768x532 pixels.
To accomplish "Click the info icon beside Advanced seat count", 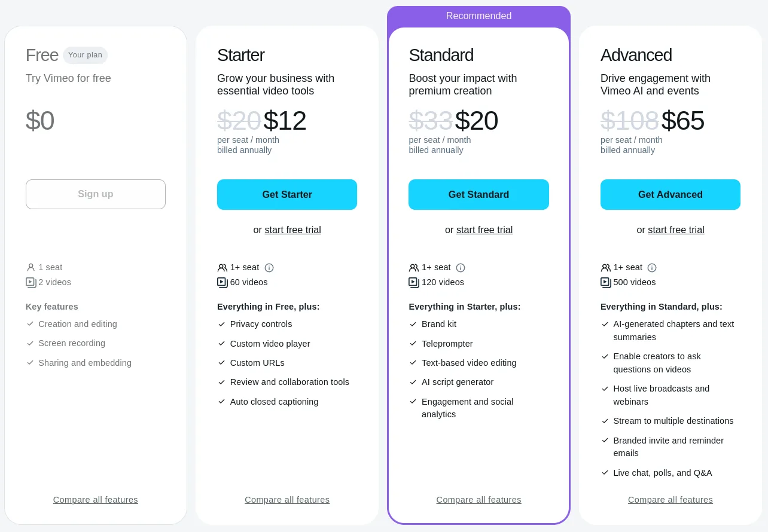I will click(x=652, y=268).
